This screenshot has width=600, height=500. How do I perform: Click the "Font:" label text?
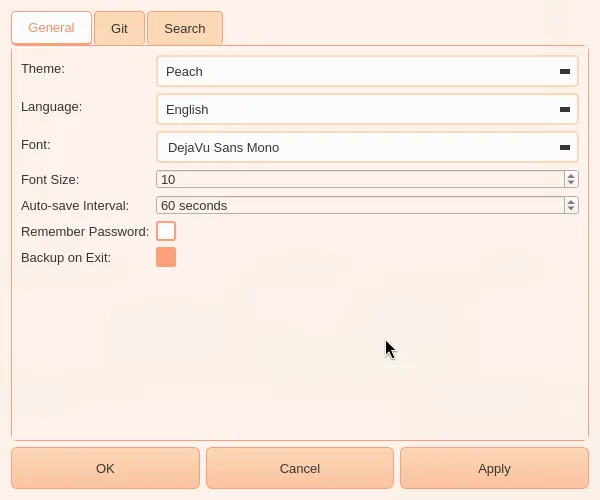pyautogui.click(x=36, y=145)
